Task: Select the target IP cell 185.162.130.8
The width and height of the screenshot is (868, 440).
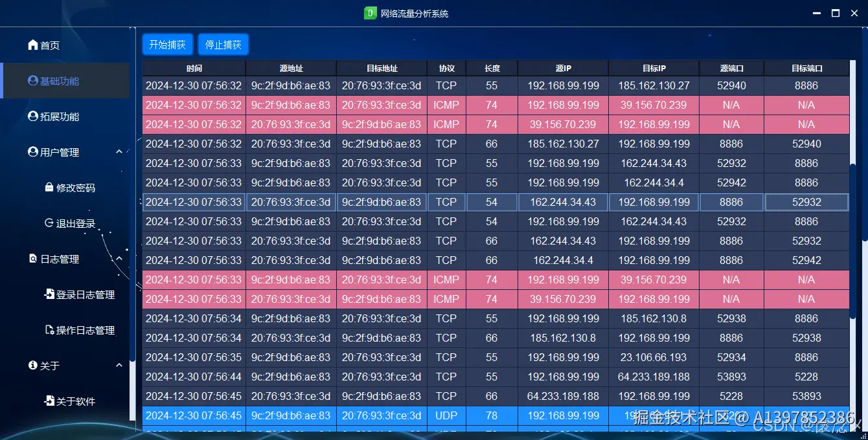Action: tap(654, 318)
